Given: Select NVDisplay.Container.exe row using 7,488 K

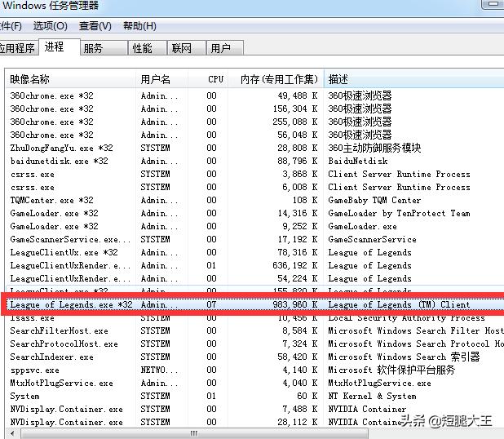Looking at the screenshot, I should [x=255, y=409].
